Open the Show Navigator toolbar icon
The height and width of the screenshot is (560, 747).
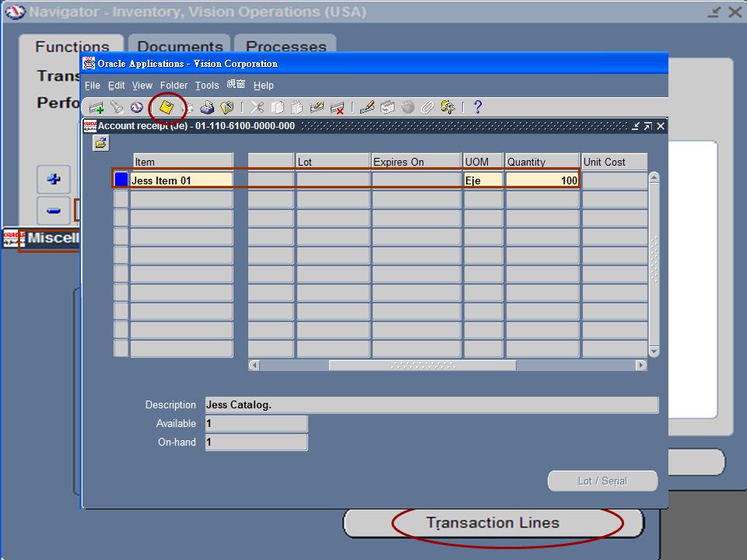[x=137, y=107]
